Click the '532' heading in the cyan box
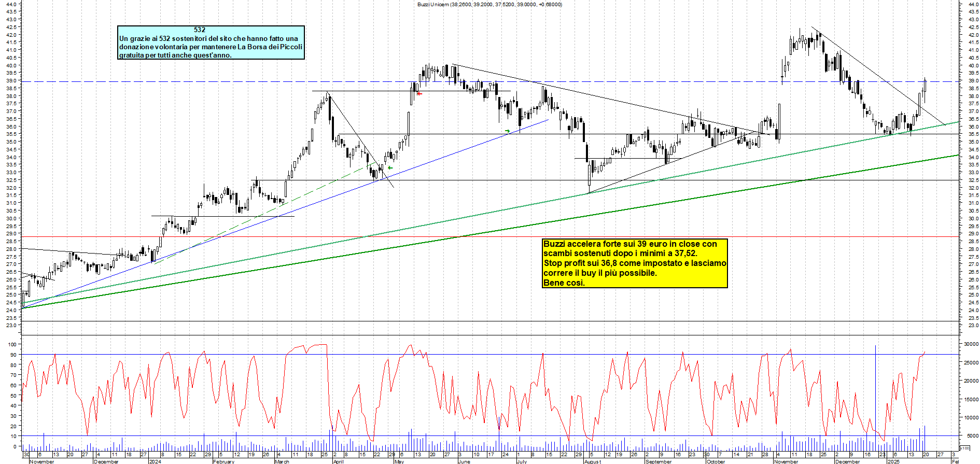 [x=200, y=30]
